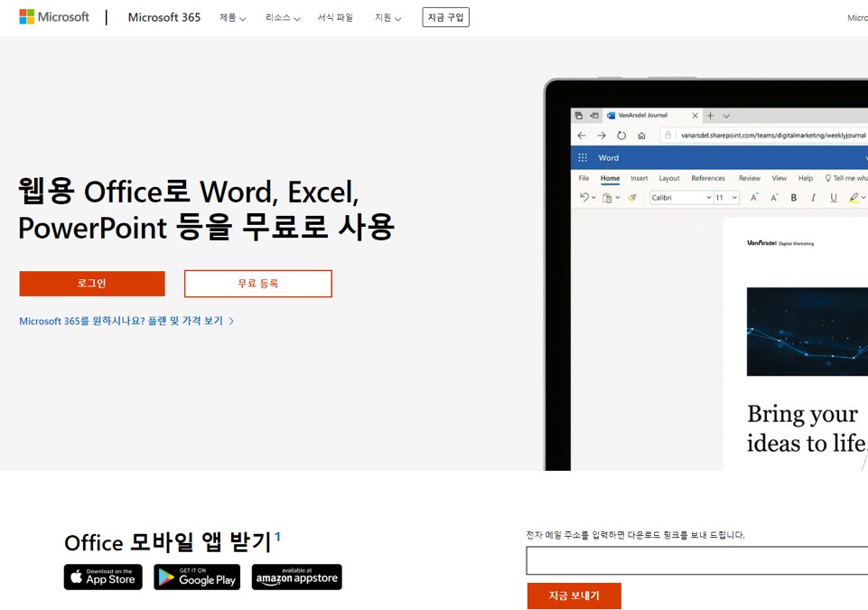Click the Google Play store badge

[197, 577]
